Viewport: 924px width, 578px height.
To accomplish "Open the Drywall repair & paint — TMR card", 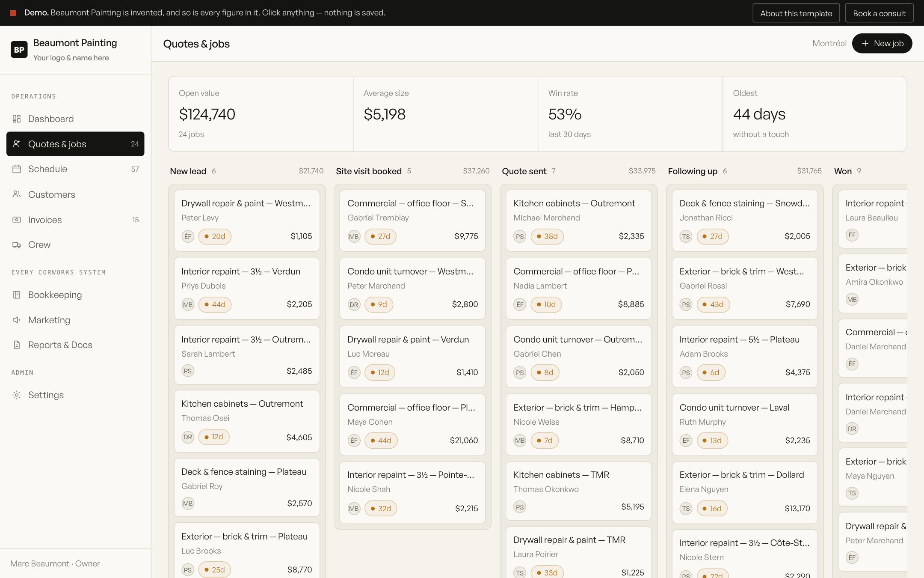I will (578, 552).
